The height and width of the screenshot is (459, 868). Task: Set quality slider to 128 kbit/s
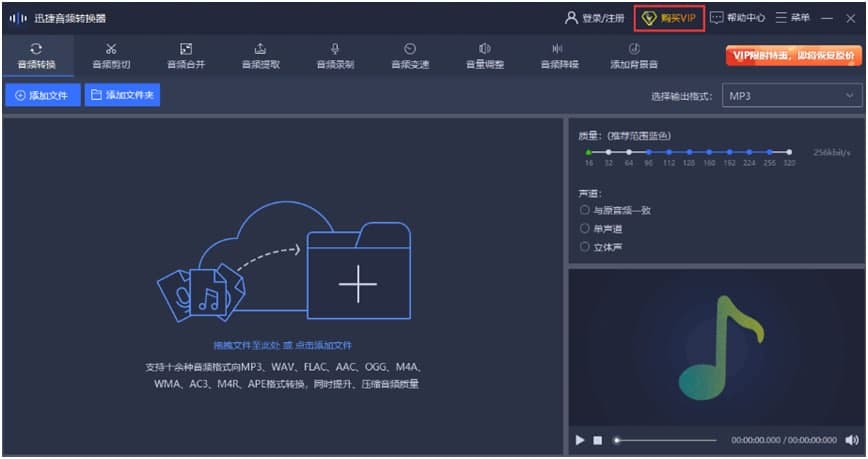pos(687,152)
